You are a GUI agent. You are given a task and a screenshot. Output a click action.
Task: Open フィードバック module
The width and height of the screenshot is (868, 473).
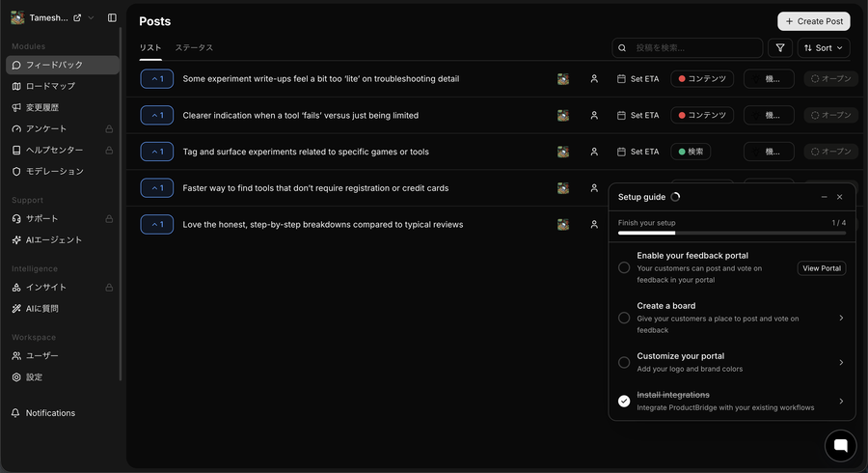click(63, 65)
